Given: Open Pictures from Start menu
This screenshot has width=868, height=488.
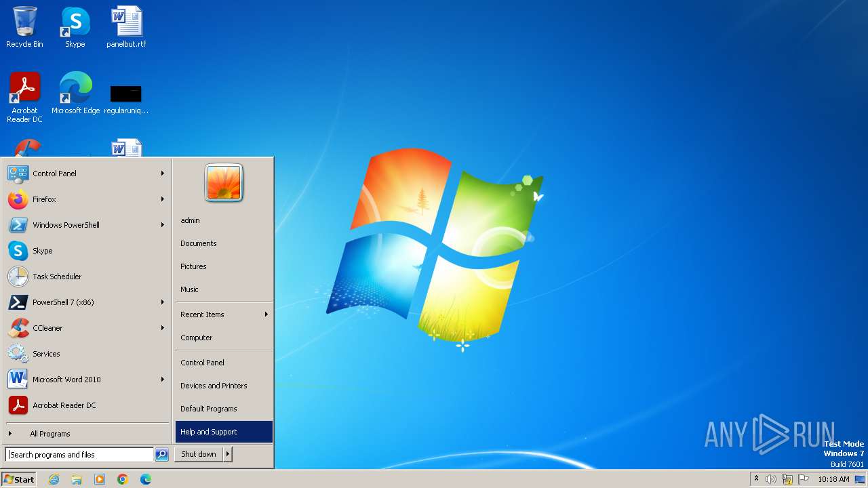Looking at the screenshot, I should (224, 266).
